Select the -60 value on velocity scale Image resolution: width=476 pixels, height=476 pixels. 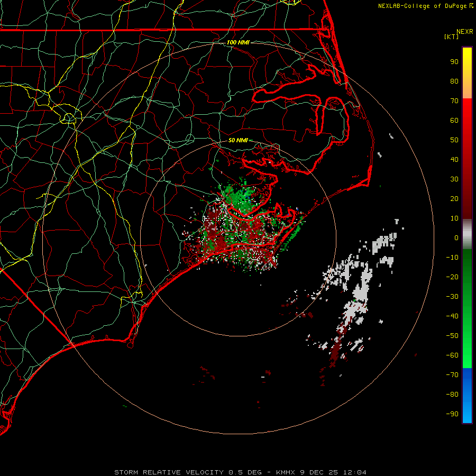[x=452, y=355]
